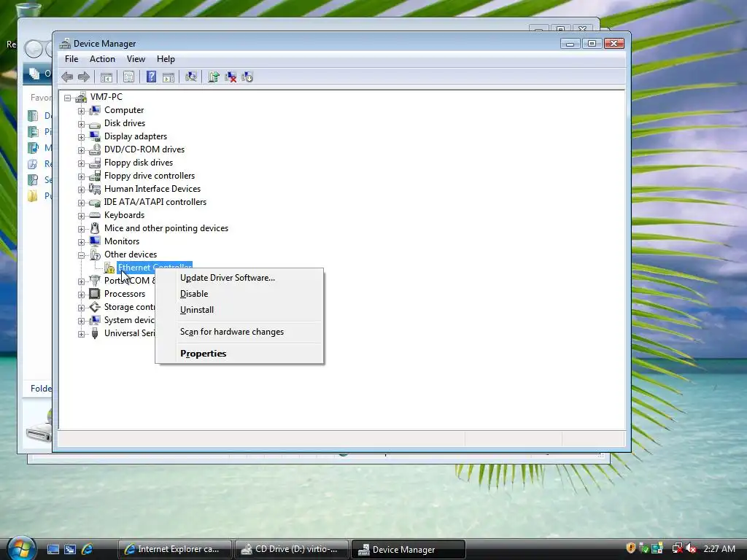
Task: Choose Scan for hardware changes in context menu
Action: [x=239, y=332]
